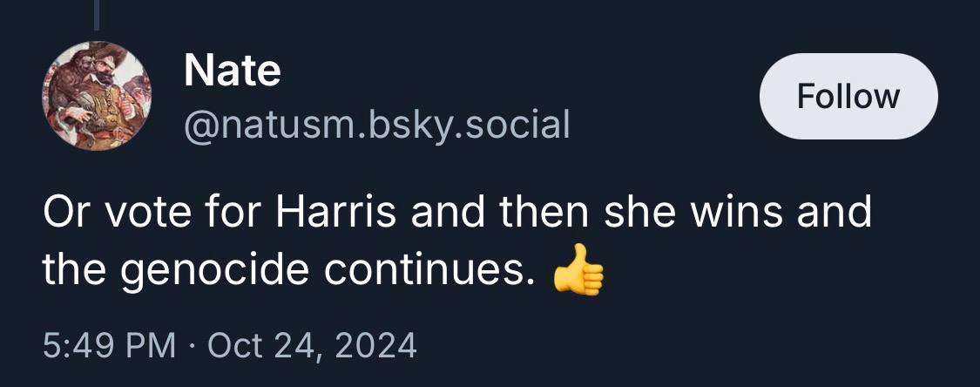This screenshot has width=980, height=387.
Task: Open Nate's profile avatar picture
Action: coord(97,96)
